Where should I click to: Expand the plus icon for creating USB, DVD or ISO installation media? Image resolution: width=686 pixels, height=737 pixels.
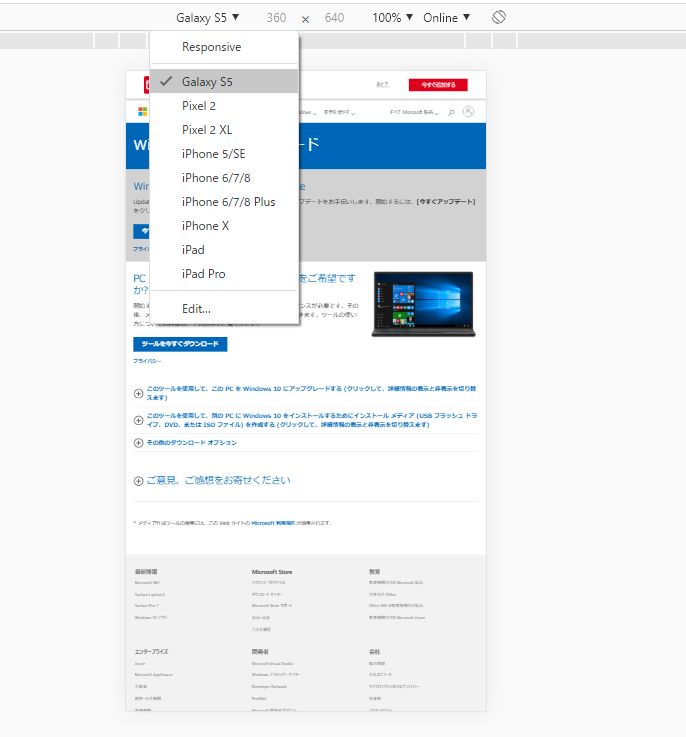pyautogui.click(x=138, y=420)
